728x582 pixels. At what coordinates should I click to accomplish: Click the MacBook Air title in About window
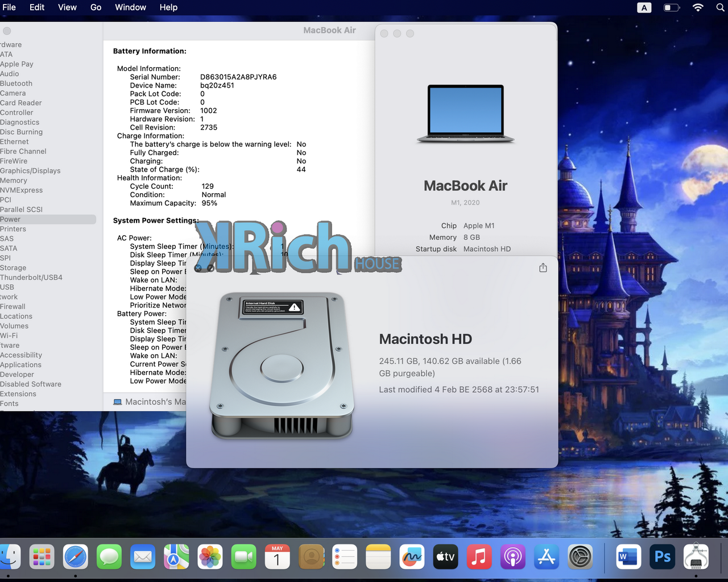466,186
